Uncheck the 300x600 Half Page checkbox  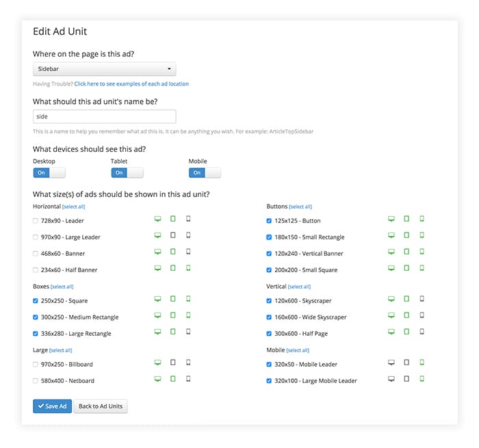(x=269, y=334)
